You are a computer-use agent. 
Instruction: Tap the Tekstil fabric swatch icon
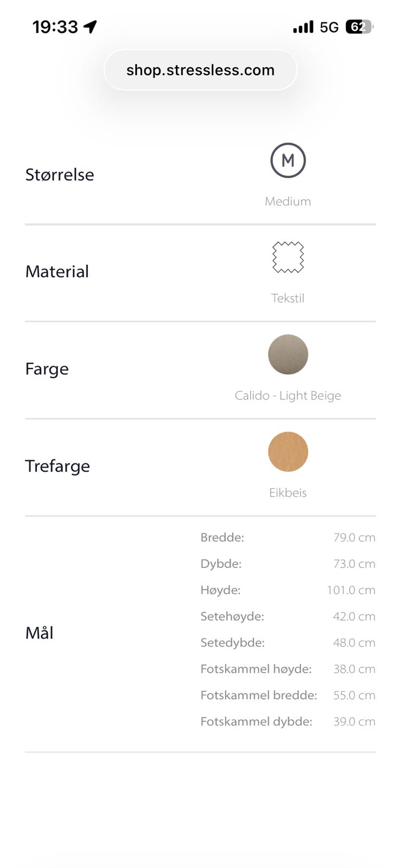(288, 257)
